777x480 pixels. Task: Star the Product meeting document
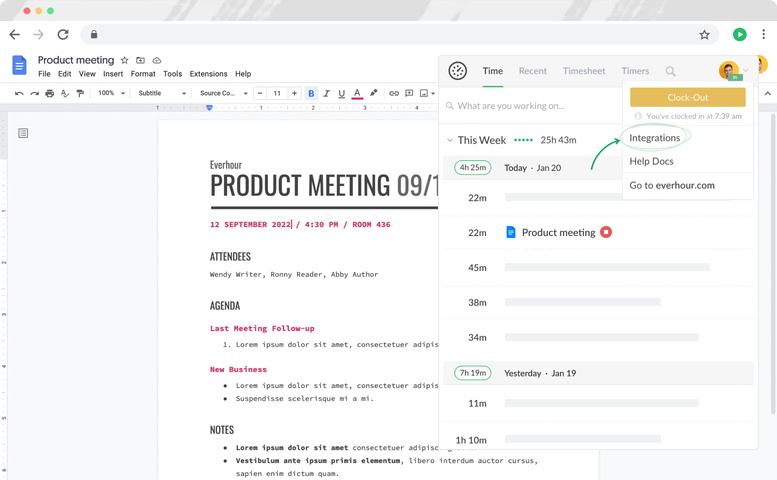124,60
